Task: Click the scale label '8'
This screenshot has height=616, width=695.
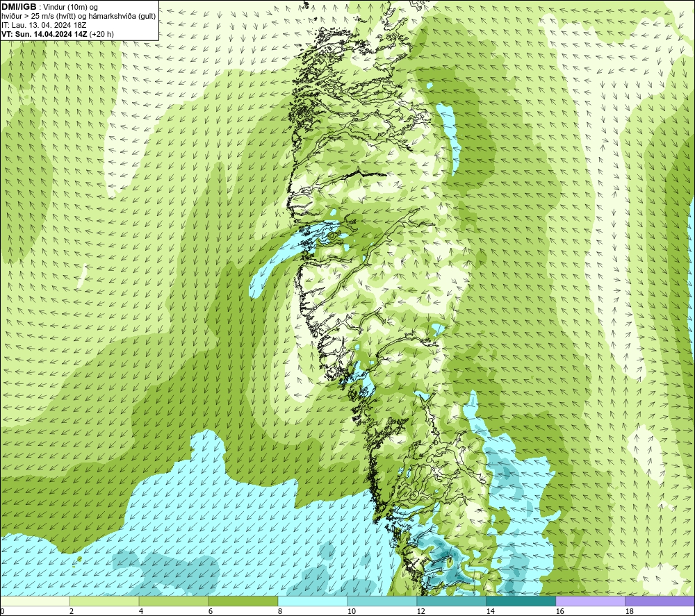Action: 280,612
